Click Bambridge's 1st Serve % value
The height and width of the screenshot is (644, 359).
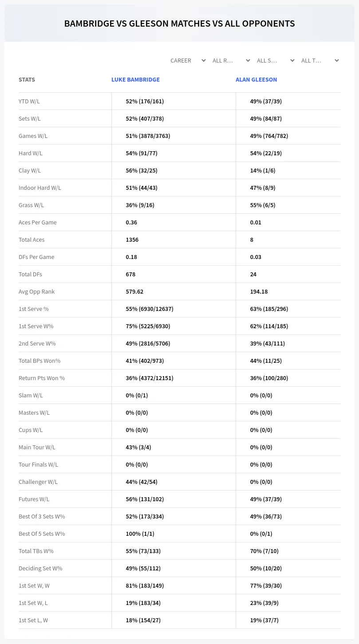click(x=150, y=309)
